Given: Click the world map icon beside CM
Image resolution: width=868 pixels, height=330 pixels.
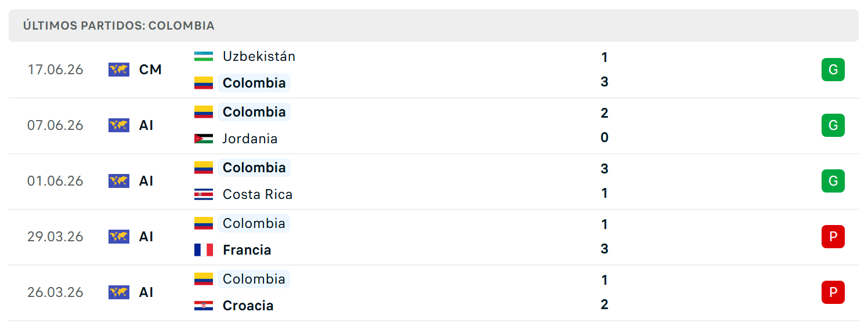Looking at the screenshot, I should (119, 70).
